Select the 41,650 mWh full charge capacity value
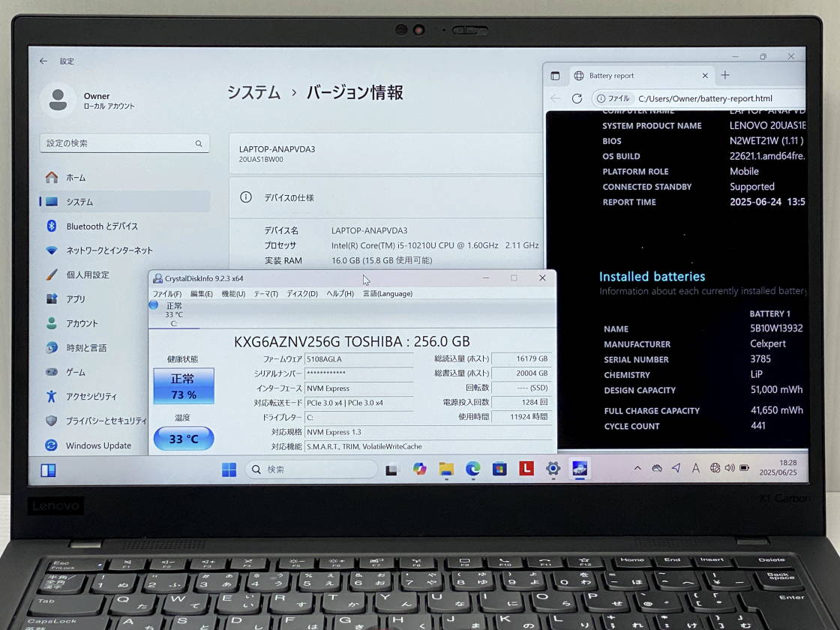The image size is (840, 630). point(777,410)
